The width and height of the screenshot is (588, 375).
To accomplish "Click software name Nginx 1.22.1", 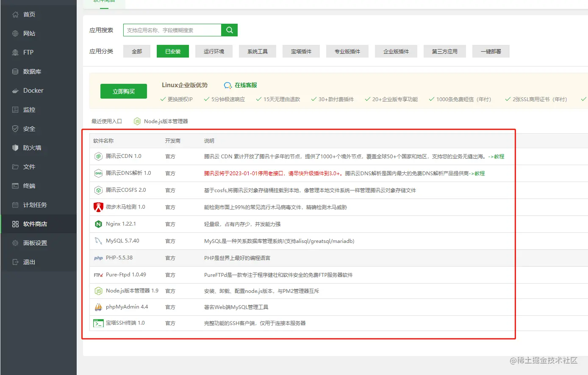I will coord(121,224).
